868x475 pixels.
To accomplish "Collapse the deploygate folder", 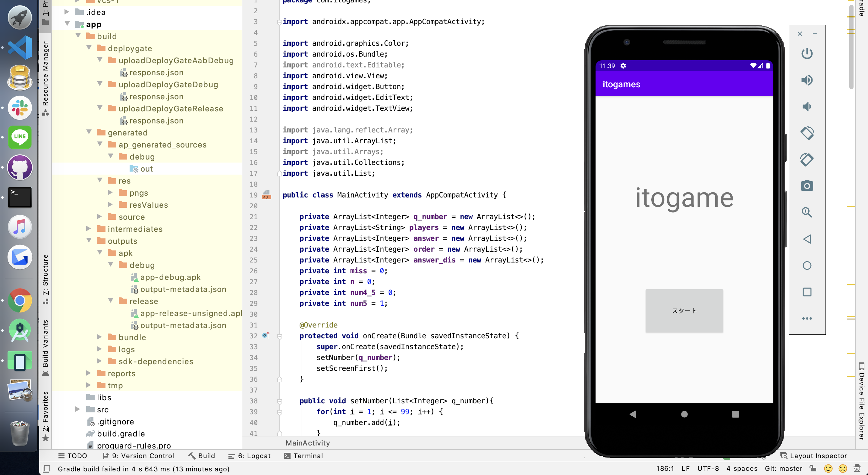I will [x=89, y=48].
